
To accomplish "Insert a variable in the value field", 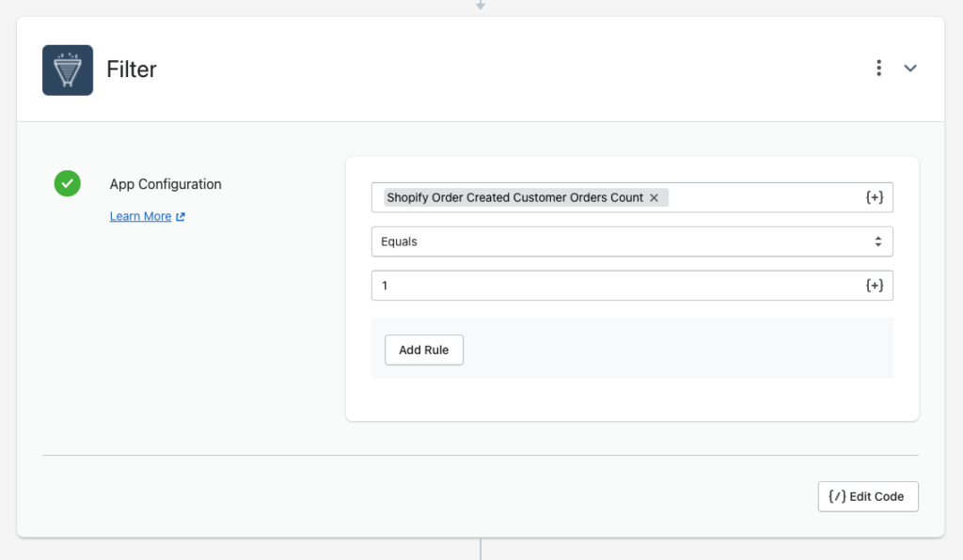I will click(875, 286).
